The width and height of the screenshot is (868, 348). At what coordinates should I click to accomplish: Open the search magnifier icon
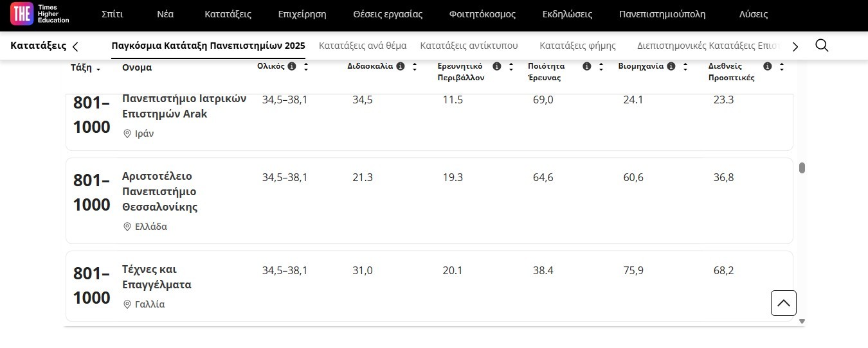(x=821, y=46)
